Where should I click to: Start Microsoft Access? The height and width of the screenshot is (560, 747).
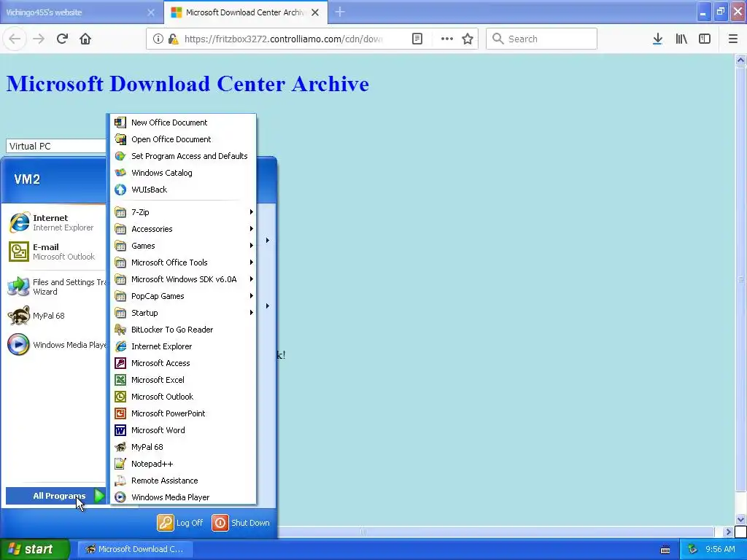(183, 363)
